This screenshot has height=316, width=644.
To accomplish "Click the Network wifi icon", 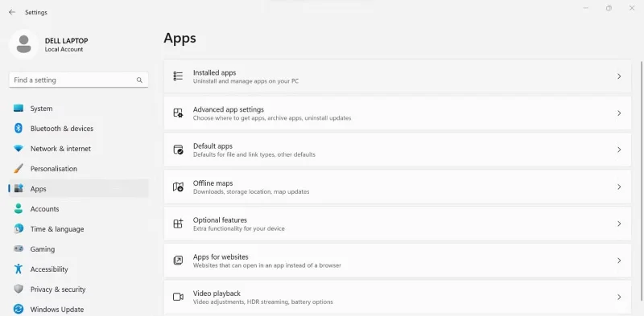I will click(19, 149).
